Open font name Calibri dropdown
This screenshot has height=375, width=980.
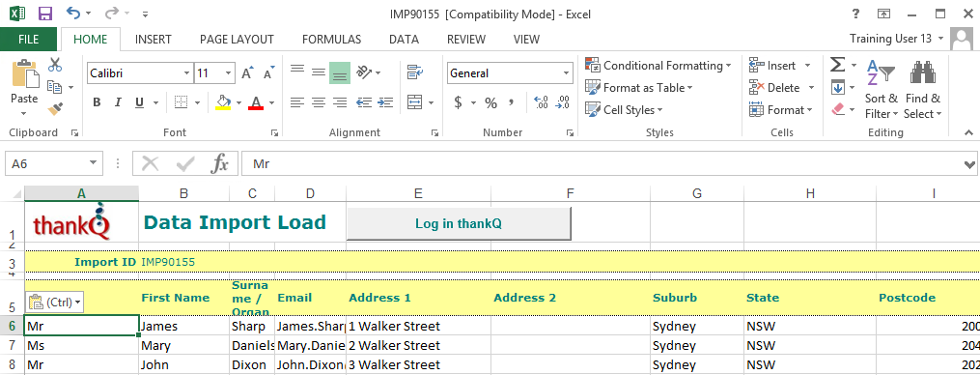coord(186,73)
